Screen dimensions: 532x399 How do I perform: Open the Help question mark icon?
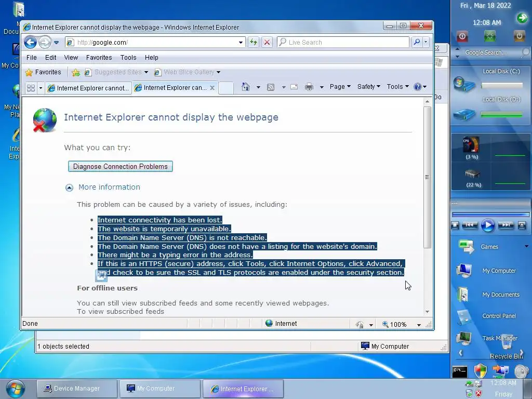pos(418,87)
